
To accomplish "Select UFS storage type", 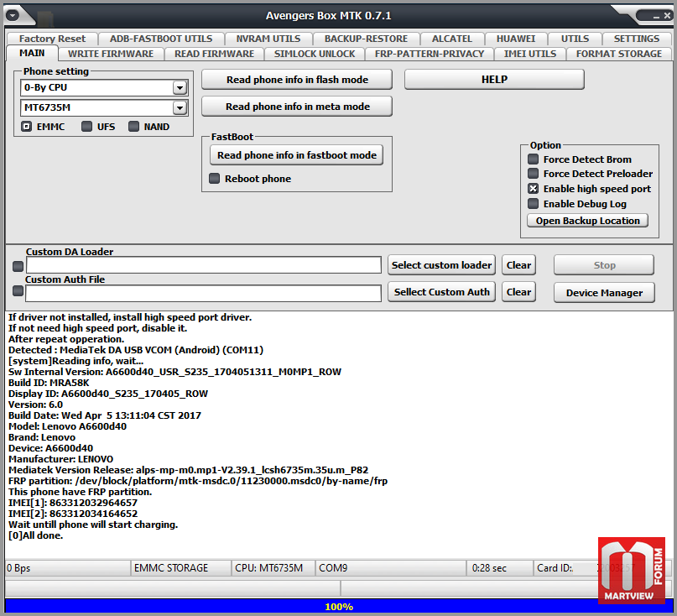I will click(x=86, y=127).
